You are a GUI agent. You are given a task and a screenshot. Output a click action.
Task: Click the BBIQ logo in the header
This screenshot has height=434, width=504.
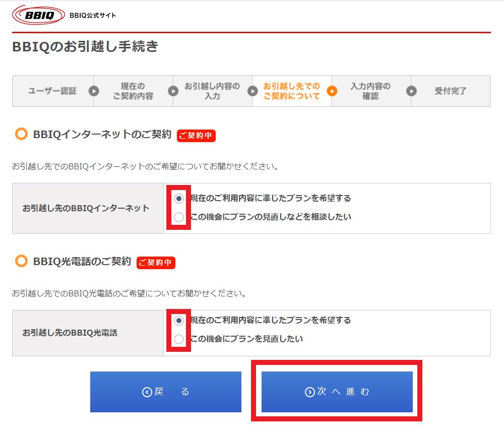(x=37, y=15)
